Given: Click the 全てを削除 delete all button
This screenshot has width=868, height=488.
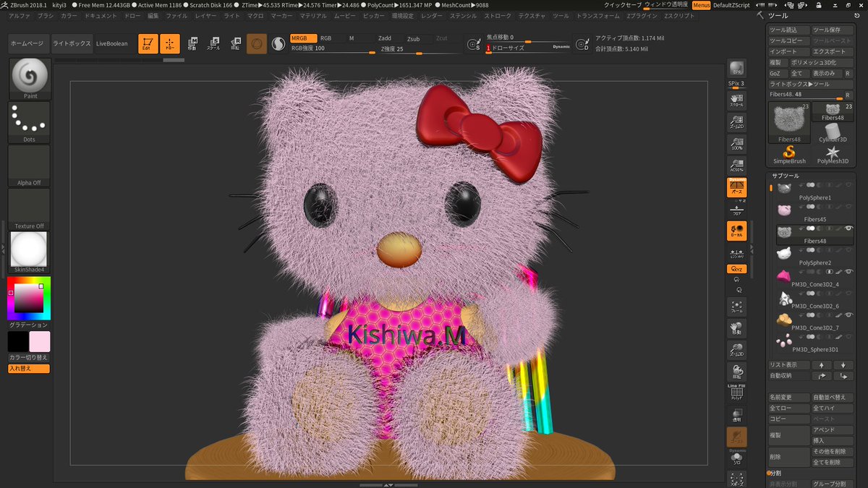Looking at the screenshot, I should click(833, 463).
